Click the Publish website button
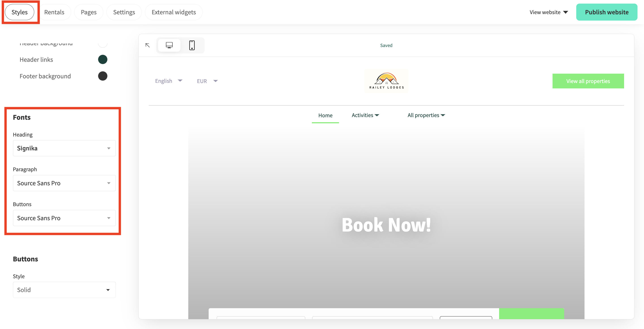Viewport: 644px width, 329px height. tap(607, 12)
